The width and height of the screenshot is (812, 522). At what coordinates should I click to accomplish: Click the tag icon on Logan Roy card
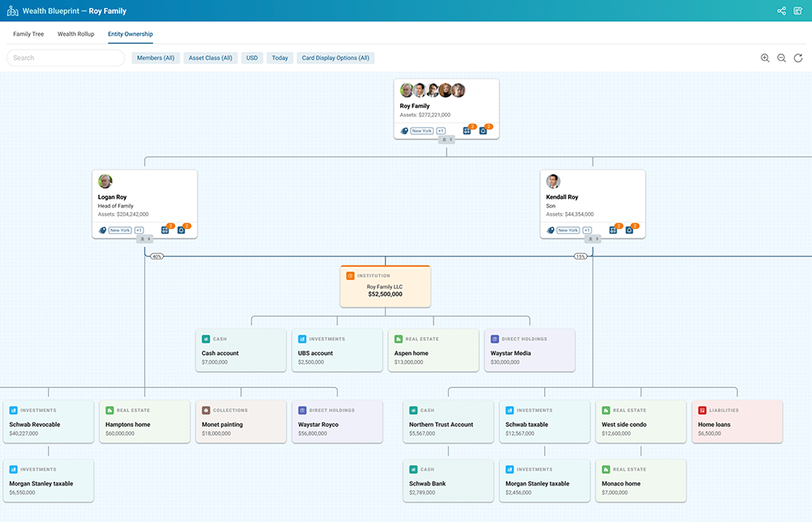[102, 231]
